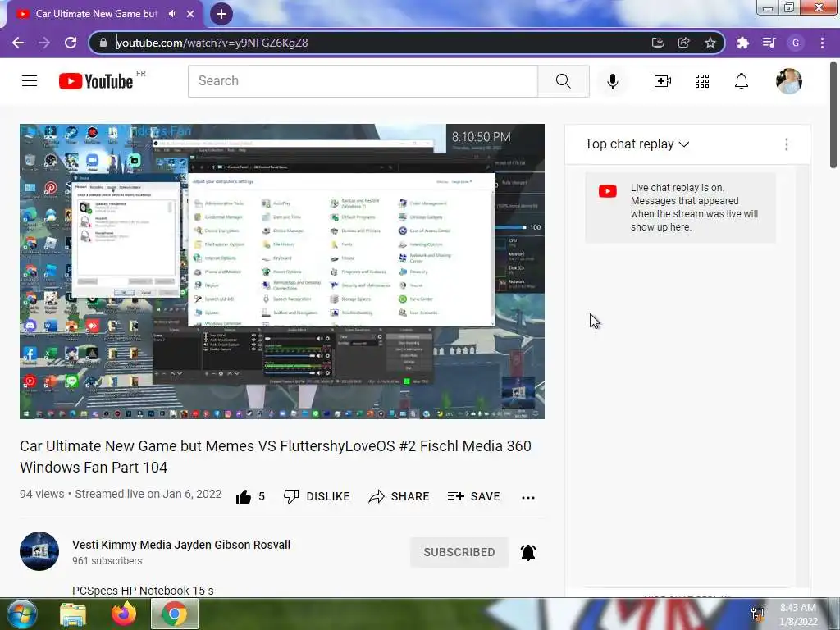Image resolution: width=840 pixels, height=630 pixels.
Task: Click the PCSpecs HP Notebook description text
Action: (x=143, y=591)
